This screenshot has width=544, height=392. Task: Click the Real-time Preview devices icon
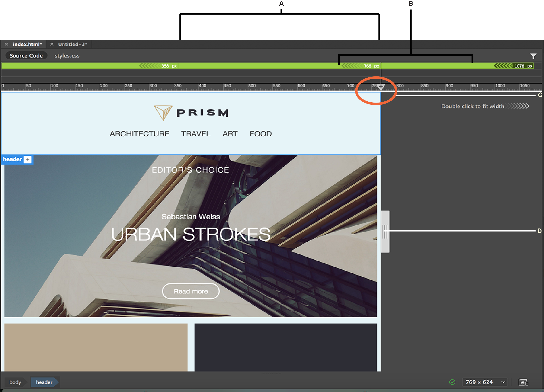pyautogui.click(x=524, y=382)
